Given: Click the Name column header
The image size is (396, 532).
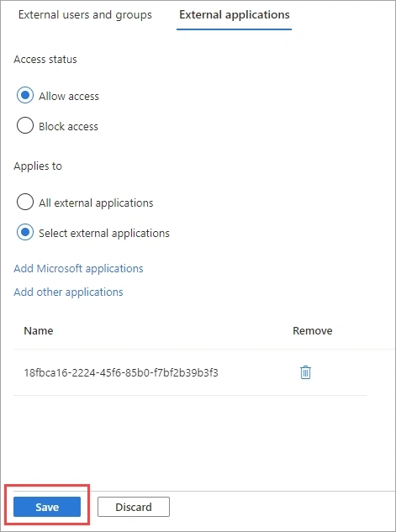Looking at the screenshot, I should pos(39,331).
